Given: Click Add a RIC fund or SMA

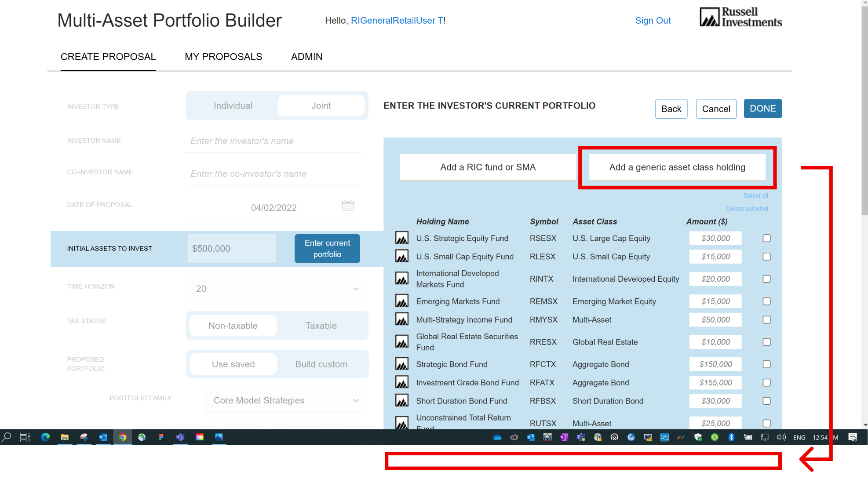Looking at the screenshot, I should point(488,167).
